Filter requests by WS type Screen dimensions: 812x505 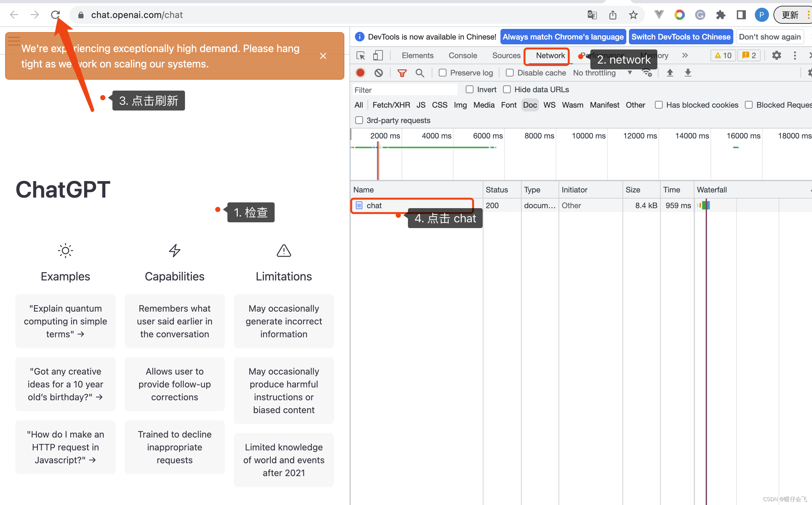click(549, 105)
